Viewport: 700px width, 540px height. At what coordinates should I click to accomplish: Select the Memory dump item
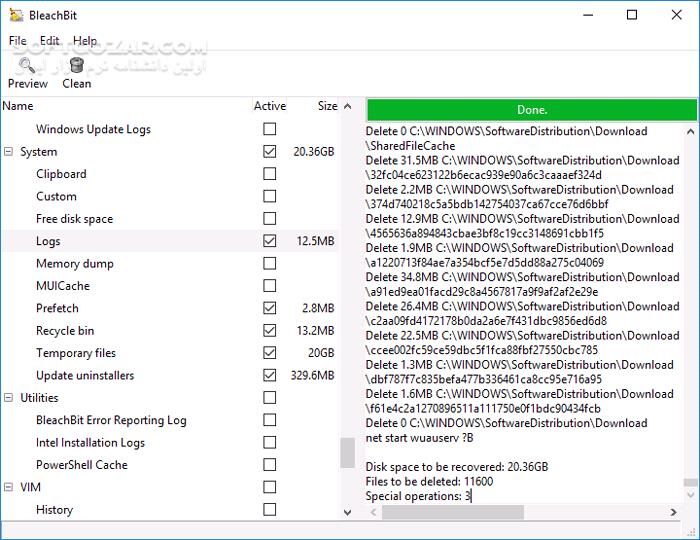point(75,264)
